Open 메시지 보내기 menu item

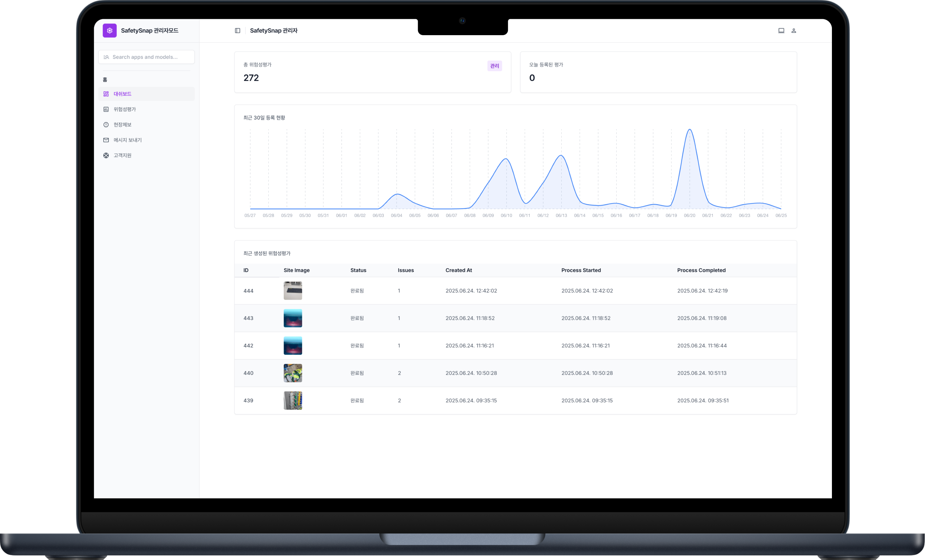[x=128, y=140]
